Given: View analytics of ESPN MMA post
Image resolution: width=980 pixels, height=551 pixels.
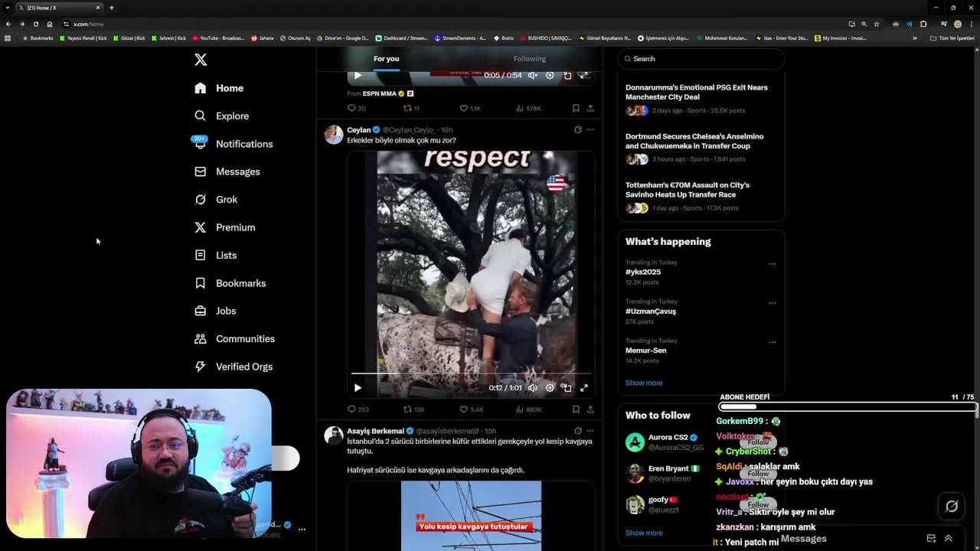Looking at the screenshot, I should 528,109.
